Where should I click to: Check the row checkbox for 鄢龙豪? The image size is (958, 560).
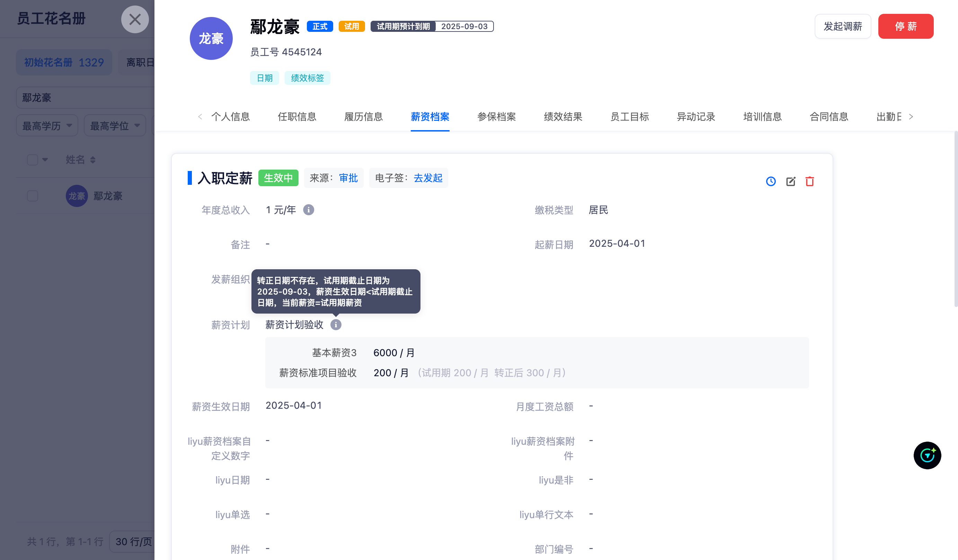tap(33, 196)
